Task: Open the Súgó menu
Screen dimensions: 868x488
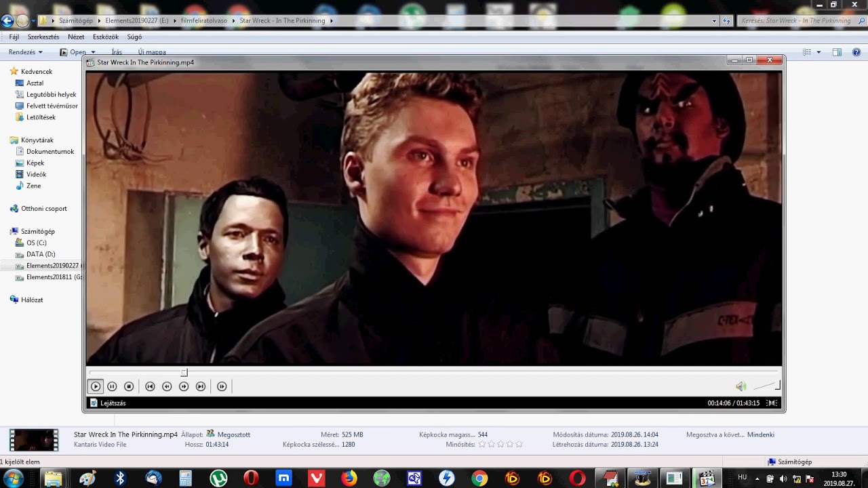Action: [134, 37]
